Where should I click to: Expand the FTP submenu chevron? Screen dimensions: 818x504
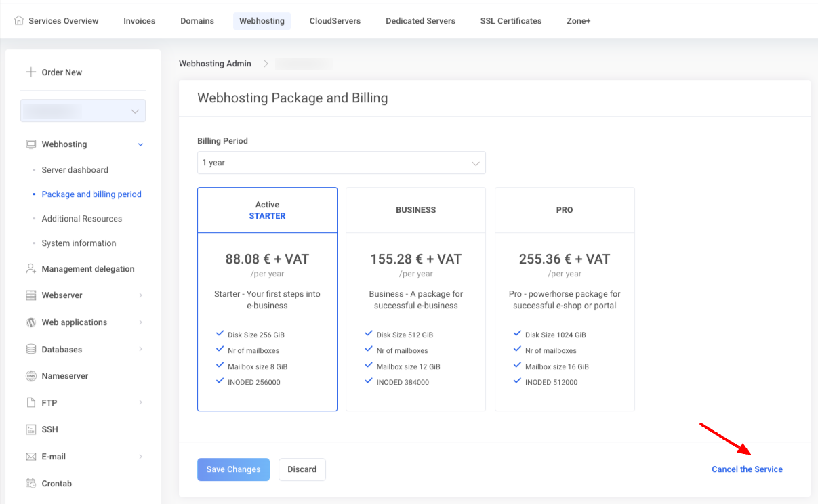(x=140, y=403)
